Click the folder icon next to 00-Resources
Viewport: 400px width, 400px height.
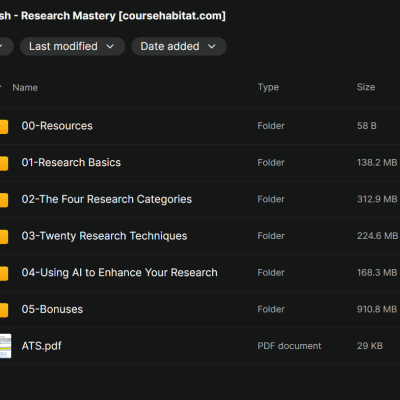[x=4, y=127]
